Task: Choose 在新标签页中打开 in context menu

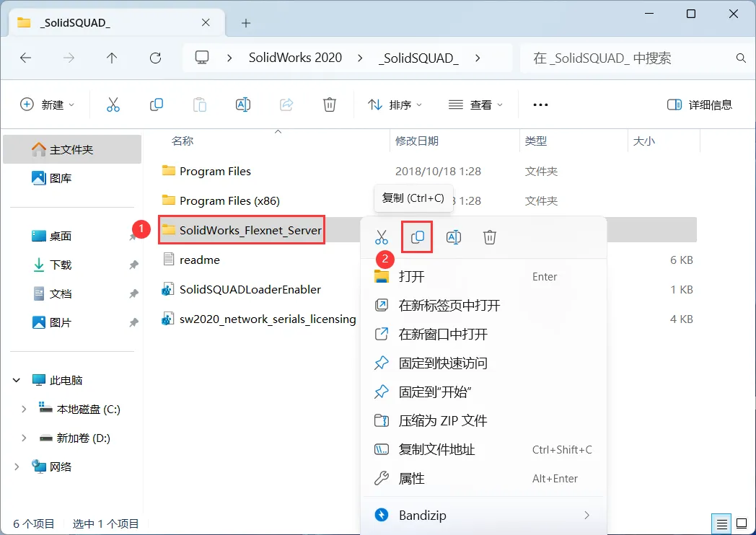Action: click(x=483, y=306)
